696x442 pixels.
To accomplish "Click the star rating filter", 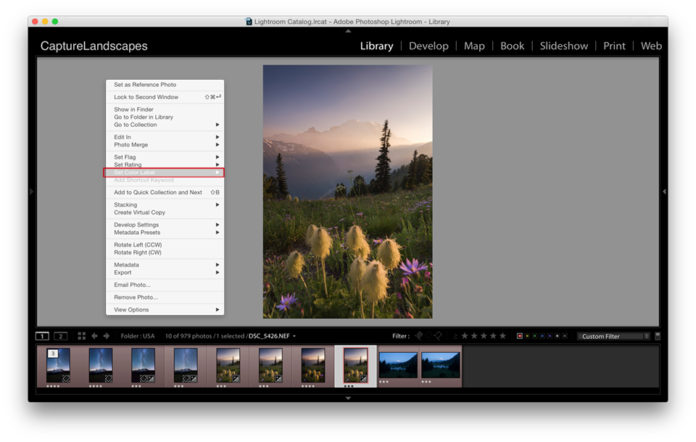I will coord(482,336).
